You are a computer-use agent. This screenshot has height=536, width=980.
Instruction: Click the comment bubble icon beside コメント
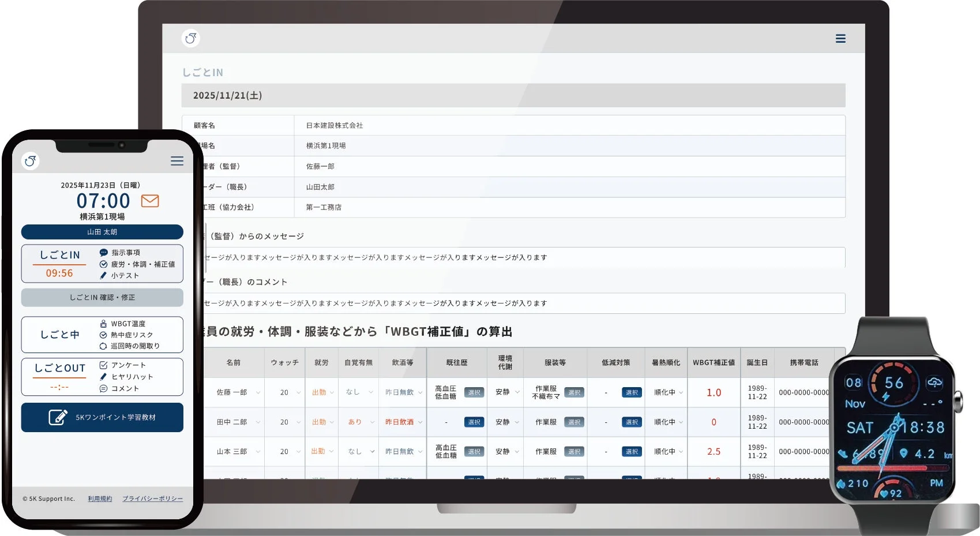(102, 388)
